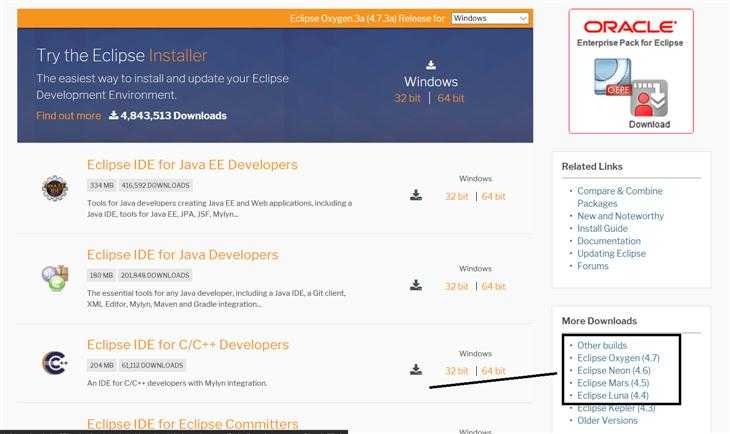The width and height of the screenshot is (730, 434).
Task: Open Eclipse IDE for Java EE Developers title
Action: click(x=192, y=164)
